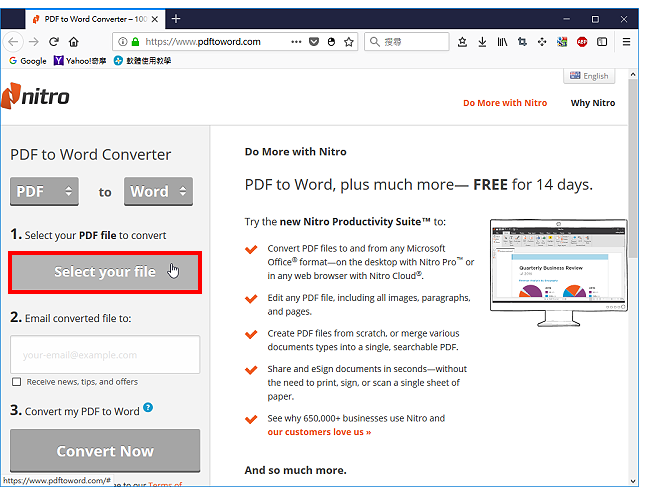Click the forward navigation arrow
The image size is (649, 488).
pyautogui.click(x=34, y=42)
